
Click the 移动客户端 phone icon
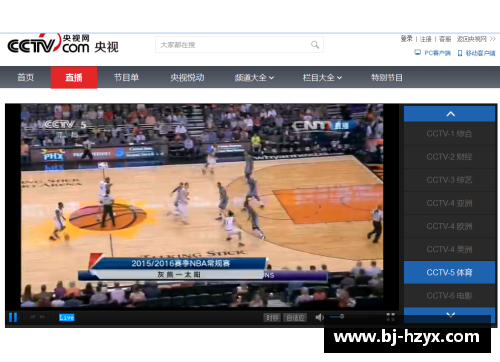pyautogui.click(x=460, y=53)
